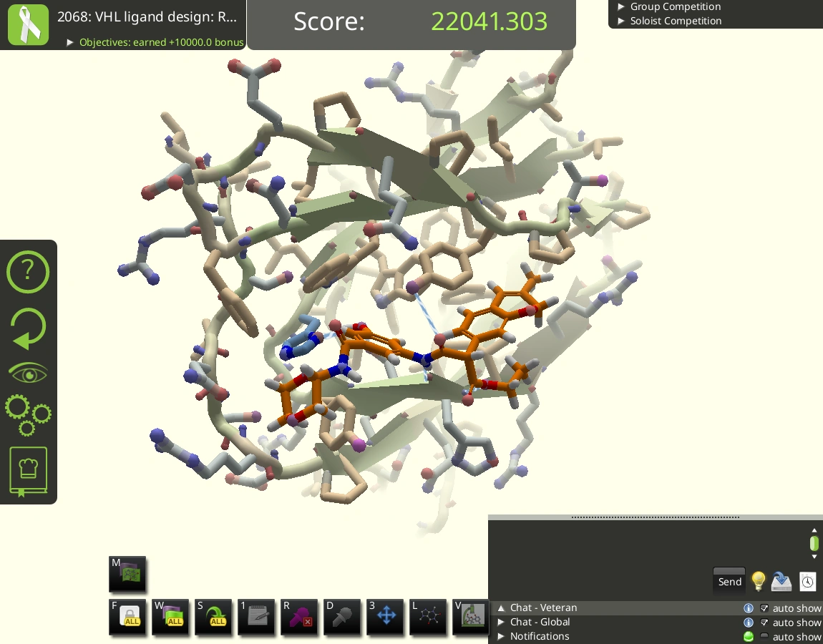This screenshot has width=823, height=644.
Task: Toggle auto show for Chat - Veteran
Action: [x=764, y=608]
